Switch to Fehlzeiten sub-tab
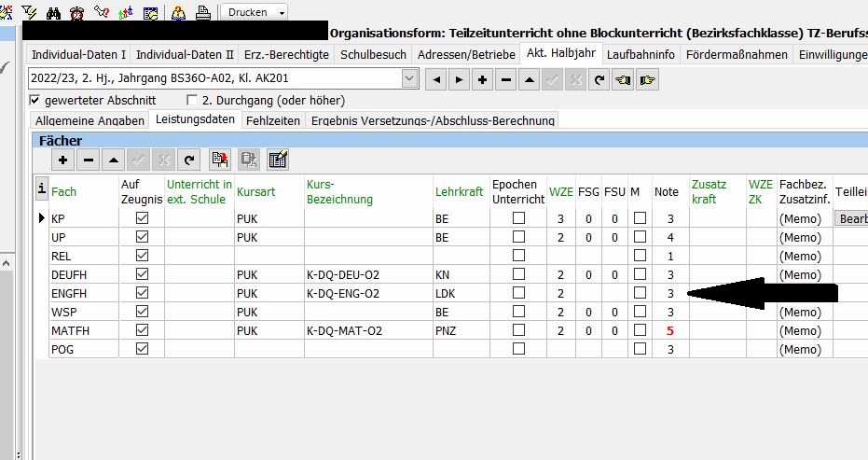Viewport: 868px width, 460px height. pyautogui.click(x=273, y=120)
